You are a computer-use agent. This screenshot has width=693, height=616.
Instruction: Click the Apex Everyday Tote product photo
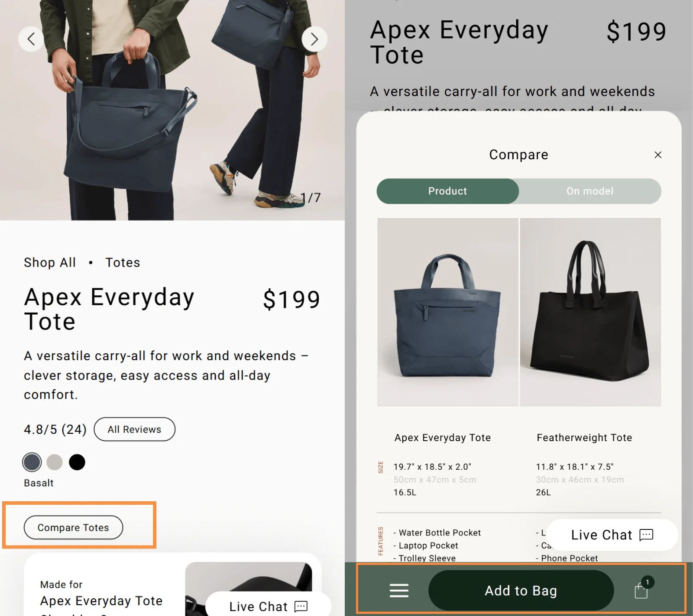(x=447, y=311)
